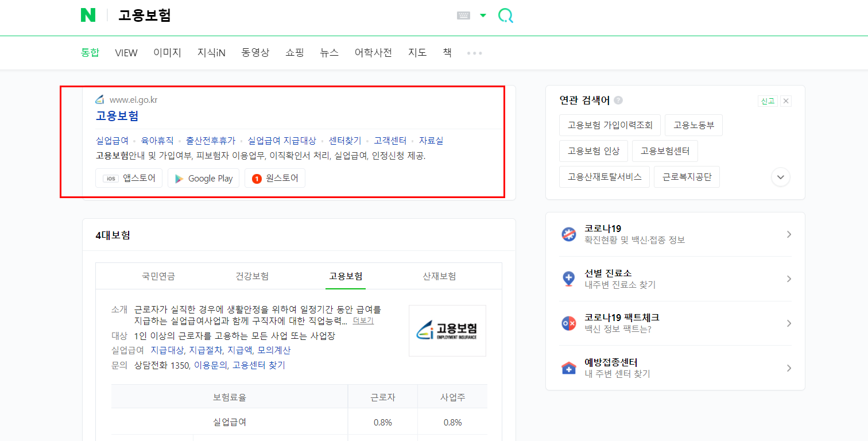Click the 선별 진료소 map pin icon
This screenshot has height=441, width=868.
(568, 279)
